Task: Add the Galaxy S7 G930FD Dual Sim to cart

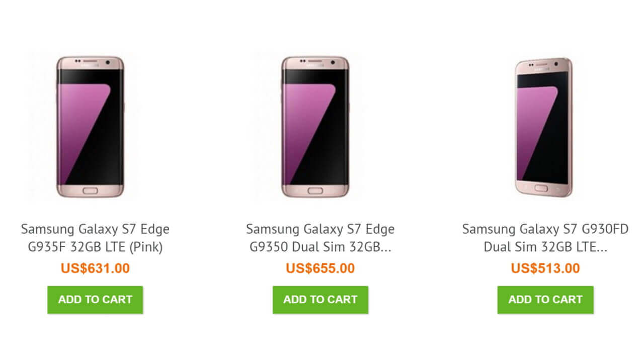Action: (545, 299)
